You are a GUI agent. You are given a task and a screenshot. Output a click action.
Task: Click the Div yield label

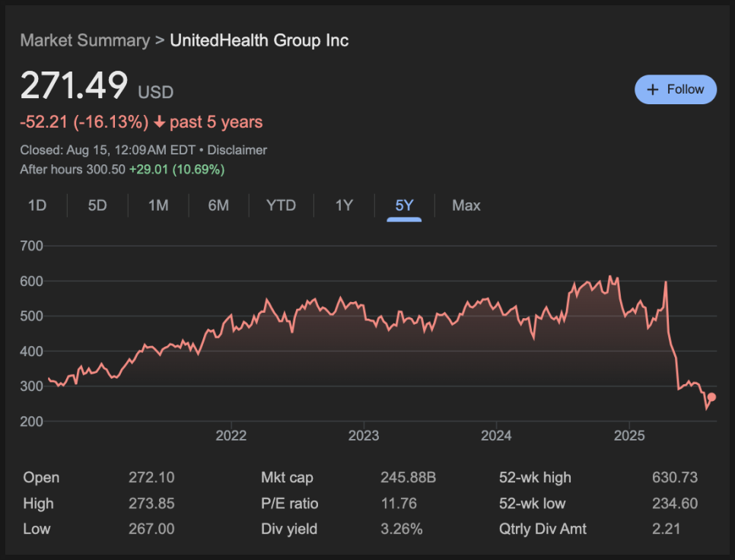coord(289,529)
